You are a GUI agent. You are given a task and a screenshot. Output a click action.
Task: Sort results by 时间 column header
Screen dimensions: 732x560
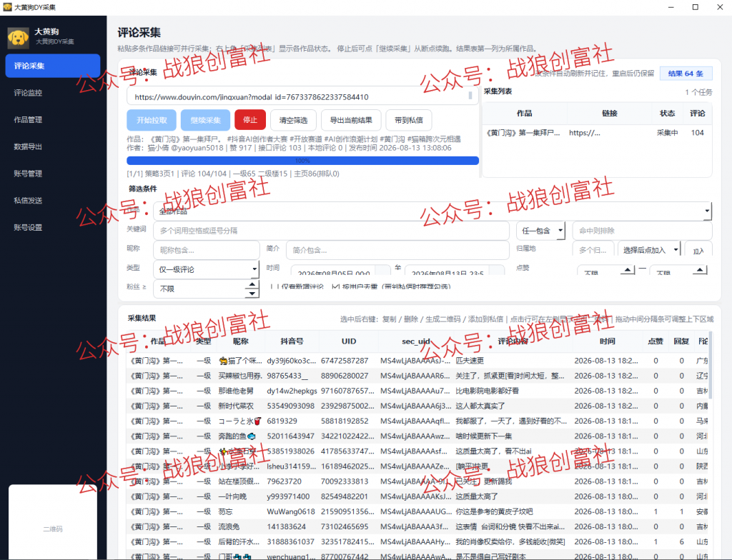(608, 341)
